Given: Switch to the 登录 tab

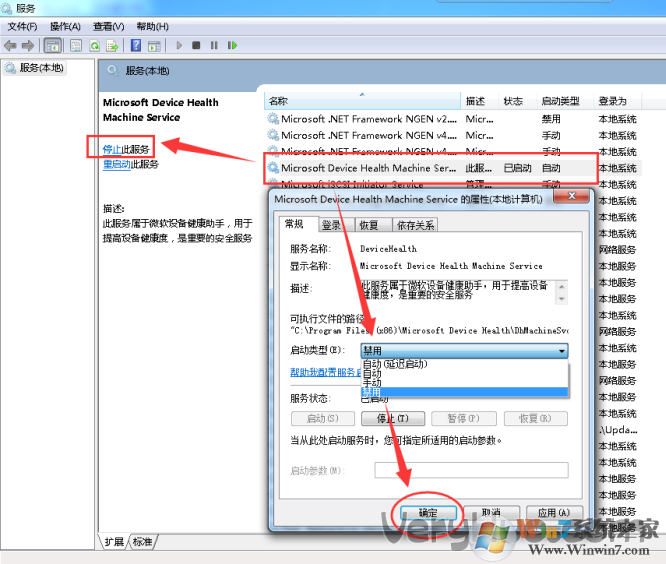Looking at the screenshot, I should 331,225.
